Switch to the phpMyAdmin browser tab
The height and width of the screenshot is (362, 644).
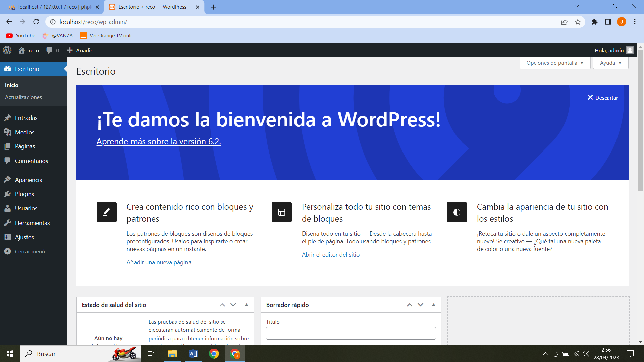(50, 7)
